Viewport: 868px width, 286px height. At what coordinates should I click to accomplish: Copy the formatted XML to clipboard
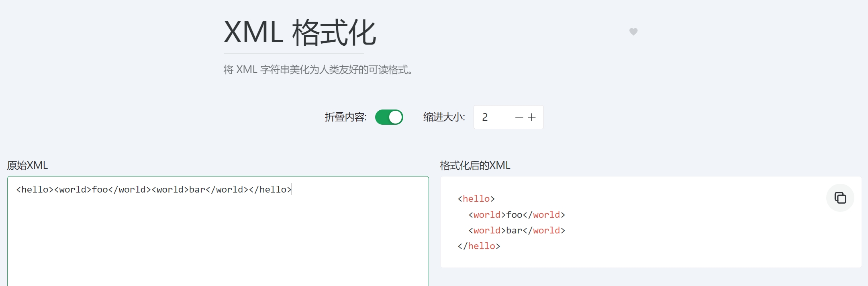840,198
